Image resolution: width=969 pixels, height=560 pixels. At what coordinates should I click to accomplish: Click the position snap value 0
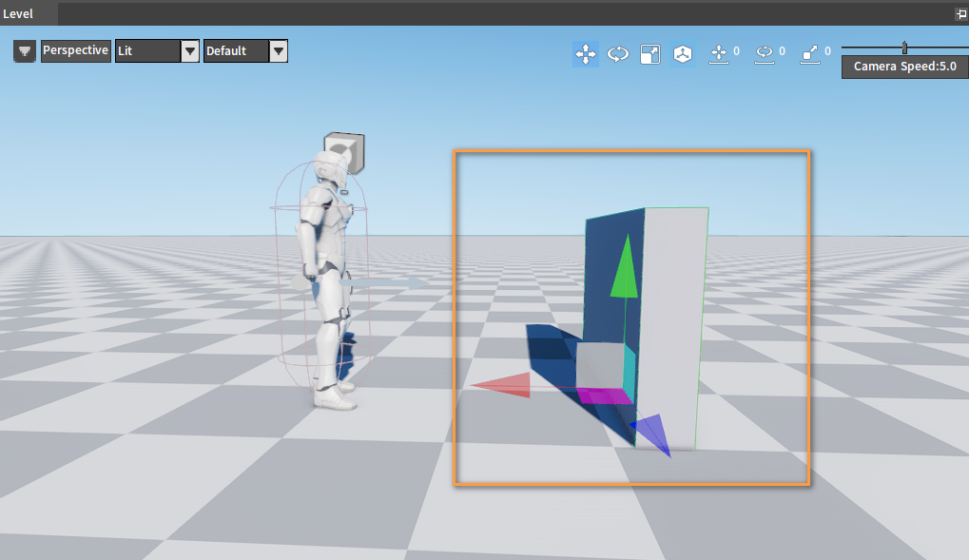point(737,51)
